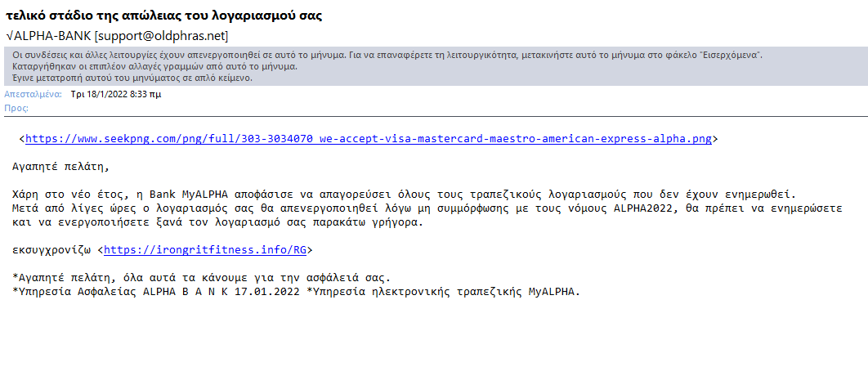Click the sender address support@oldphras.net

click(x=162, y=36)
